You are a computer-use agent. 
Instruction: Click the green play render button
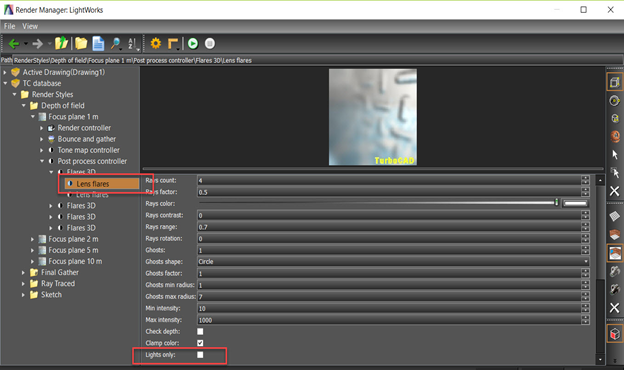[193, 43]
